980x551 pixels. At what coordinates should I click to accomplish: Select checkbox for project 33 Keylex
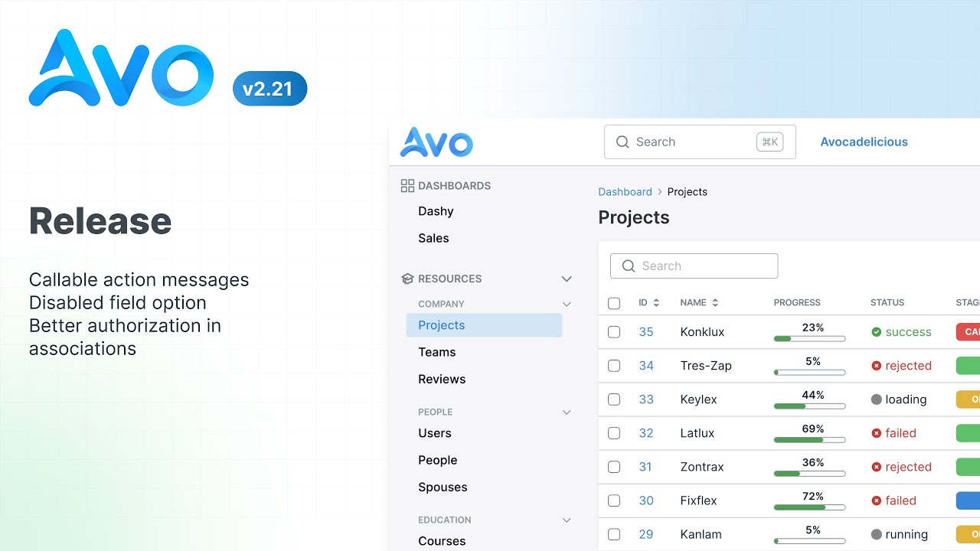(x=614, y=399)
